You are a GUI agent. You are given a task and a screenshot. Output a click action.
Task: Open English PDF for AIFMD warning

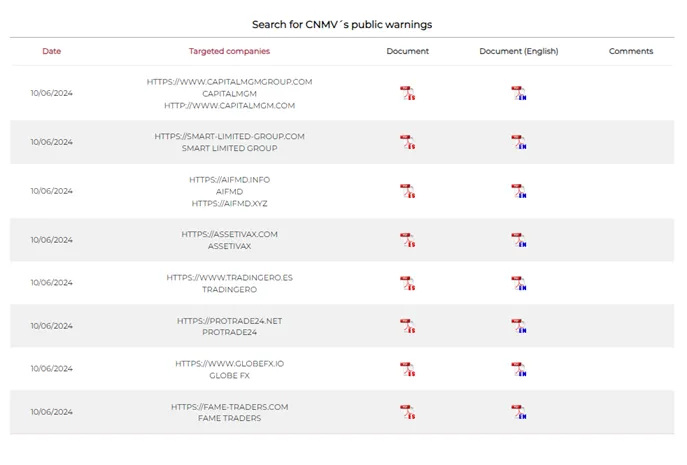(x=519, y=192)
